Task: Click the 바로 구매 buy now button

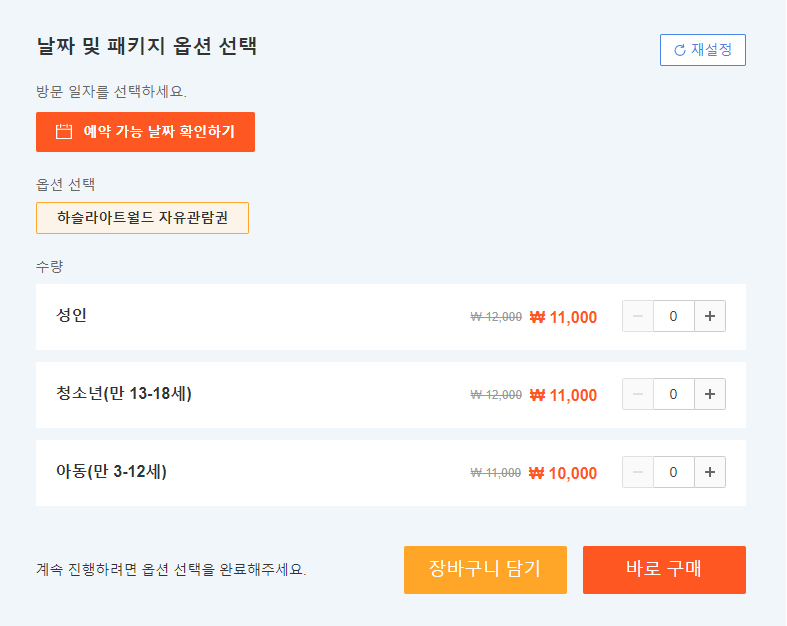Action: [x=664, y=570]
